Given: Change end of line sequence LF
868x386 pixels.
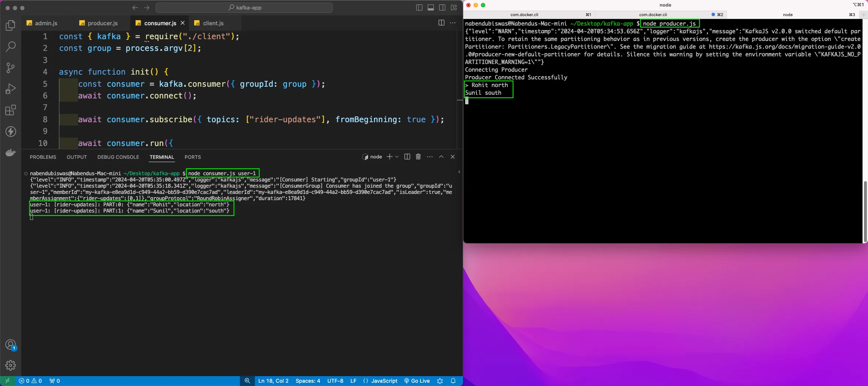Looking at the screenshot, I should [353, 381].
